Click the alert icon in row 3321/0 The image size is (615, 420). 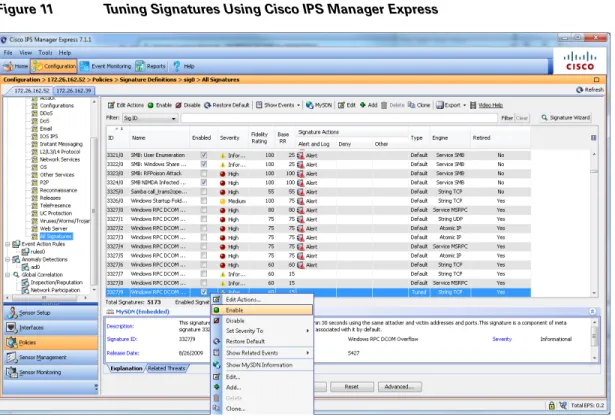[x=300, y=155]
